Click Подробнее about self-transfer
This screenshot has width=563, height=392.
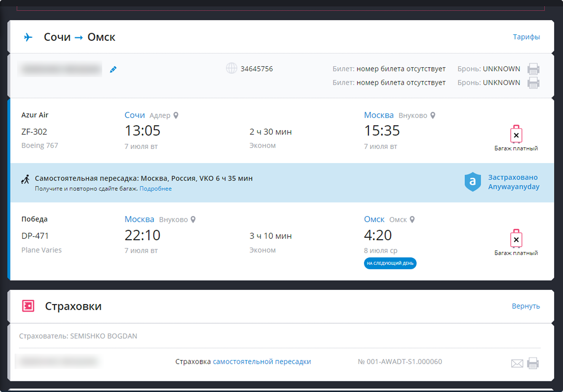pyautogui.click(x=156, y=189)
